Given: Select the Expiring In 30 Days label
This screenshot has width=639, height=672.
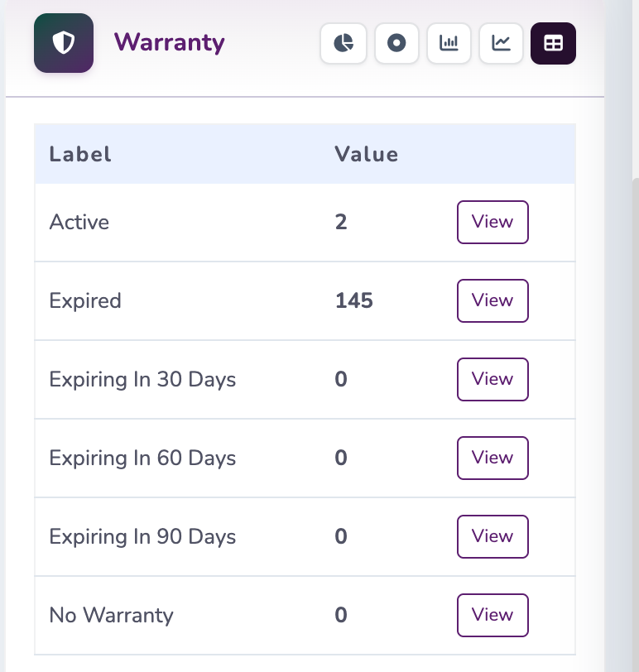Looking at the screenshot, I should [x=142, y=380].
